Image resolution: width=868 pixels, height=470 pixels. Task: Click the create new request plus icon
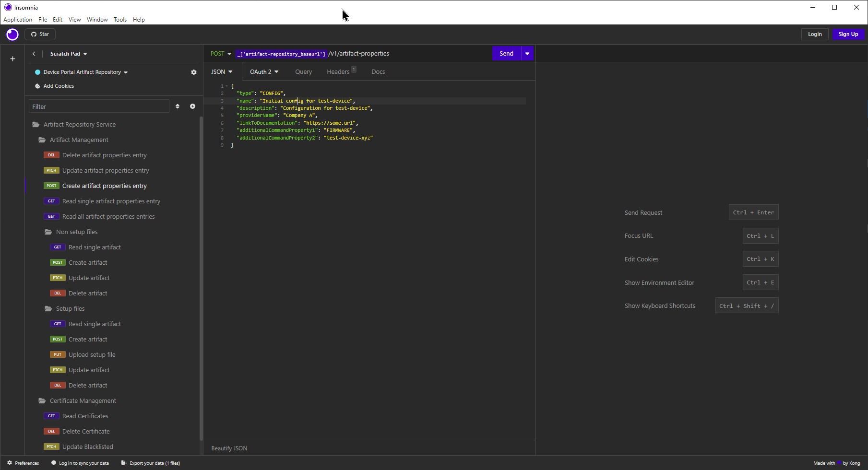point(192,106)
